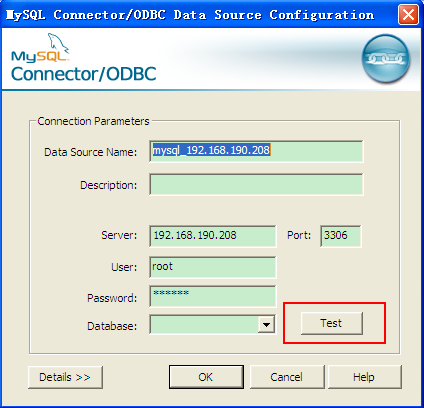Edit the Port field showing 3306

tap(341, 236)
